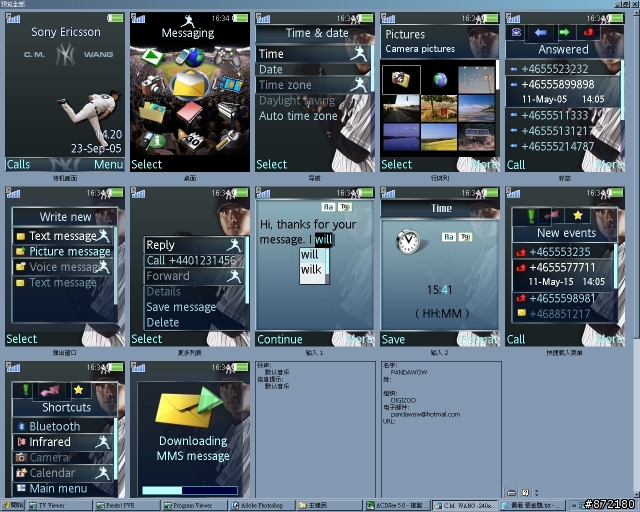Select the pink arrow tab above Shortcuts
Screen dimensions: 640x512
[50, 391]
